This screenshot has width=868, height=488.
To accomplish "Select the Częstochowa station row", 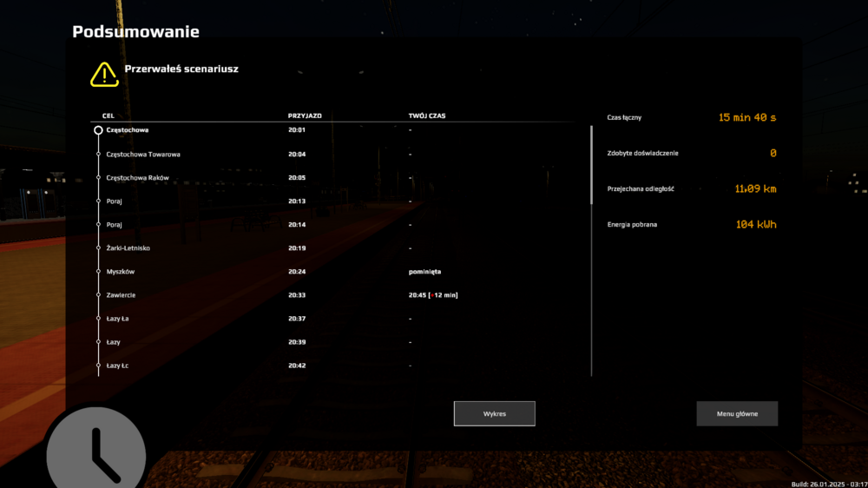I will click(x=332, y=130).
